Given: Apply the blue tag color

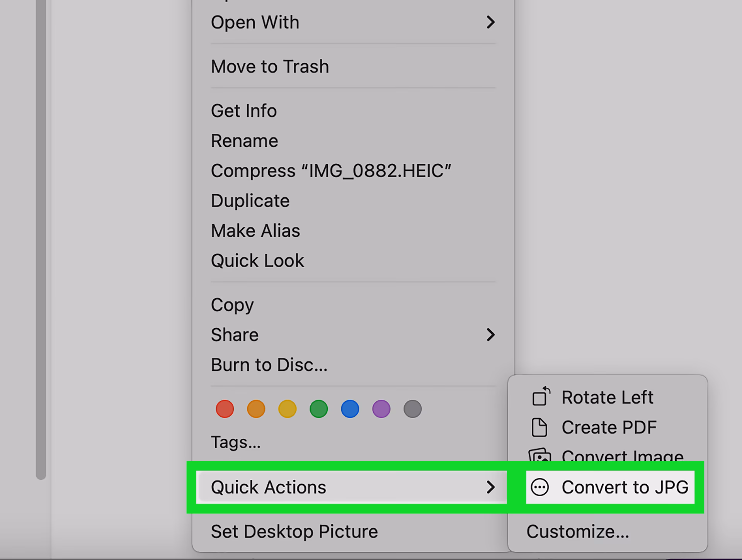Looking at the screenshot, I should pyautogui.click(x=350, y=409).
